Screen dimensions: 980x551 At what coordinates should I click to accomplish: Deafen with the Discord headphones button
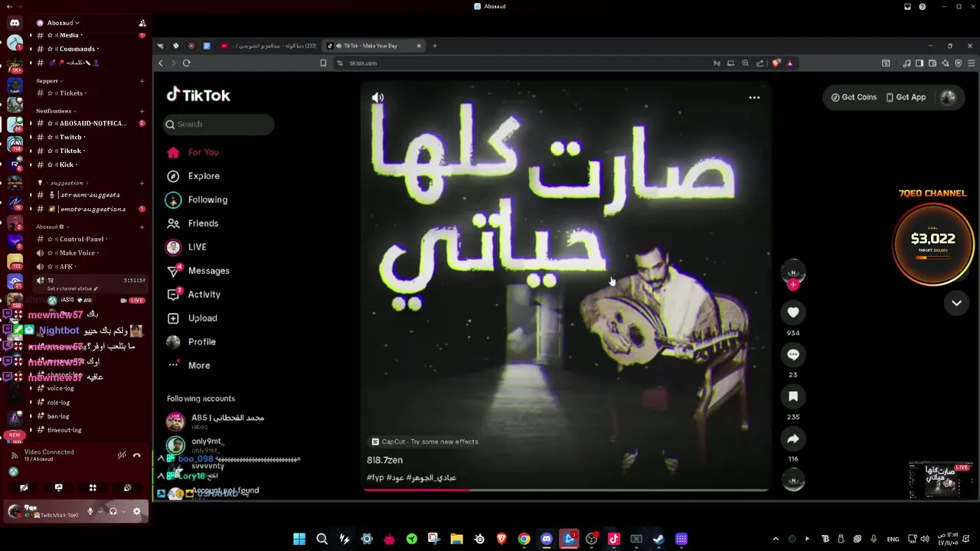[113, 511]
